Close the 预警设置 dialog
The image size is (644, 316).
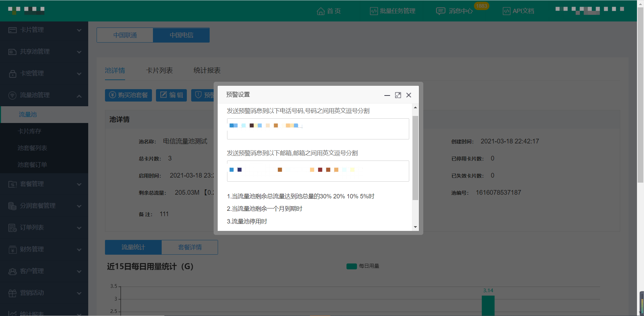409,95
